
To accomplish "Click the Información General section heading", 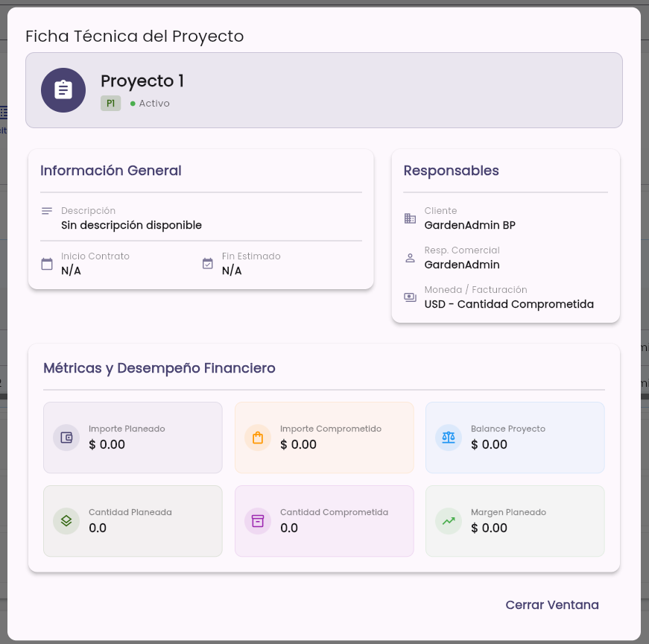I will pos(111,171).
